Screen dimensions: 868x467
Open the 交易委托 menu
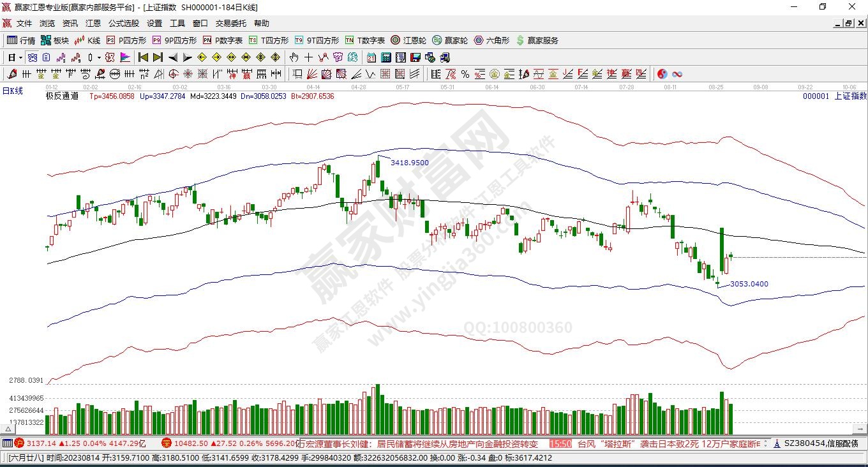[230, 24]
